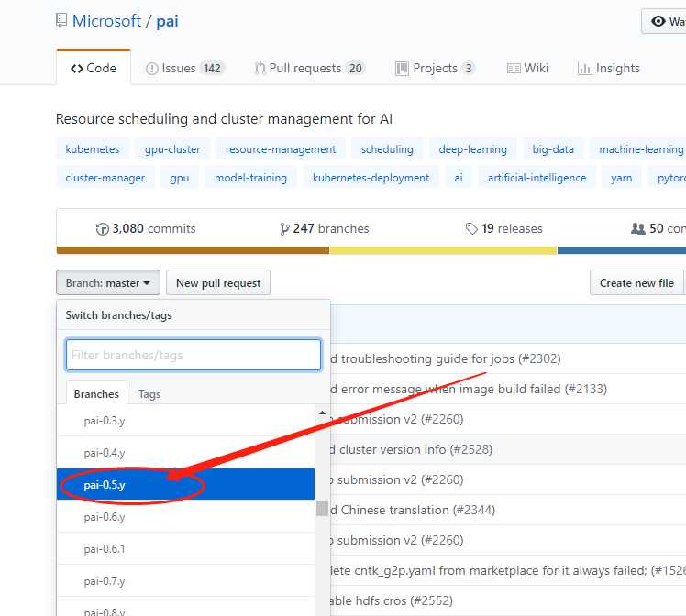Viewport: 686px width, 616px height.
Task: Click the gpu topic tag
Action: tap(180, 178)
